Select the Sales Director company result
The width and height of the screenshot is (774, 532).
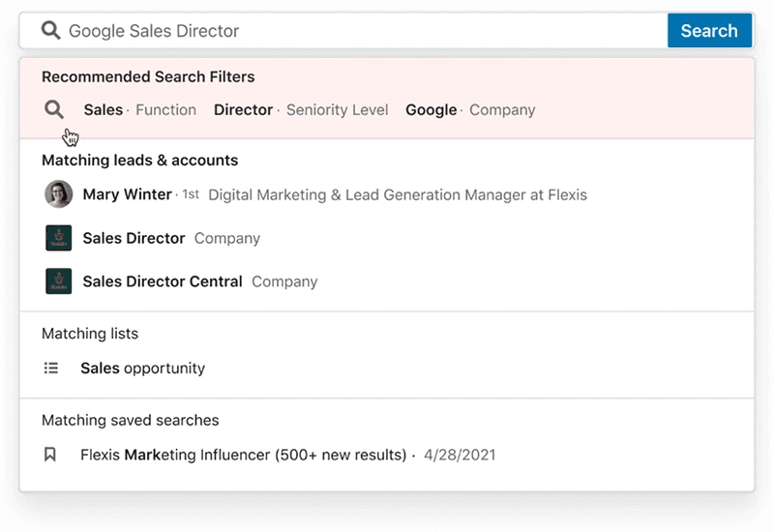tap(134, 238)
